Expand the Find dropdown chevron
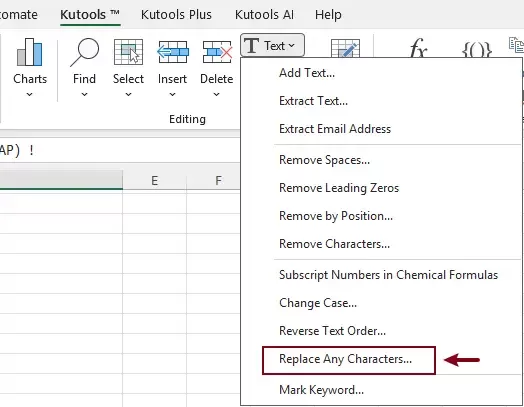 tap(85, 95)
